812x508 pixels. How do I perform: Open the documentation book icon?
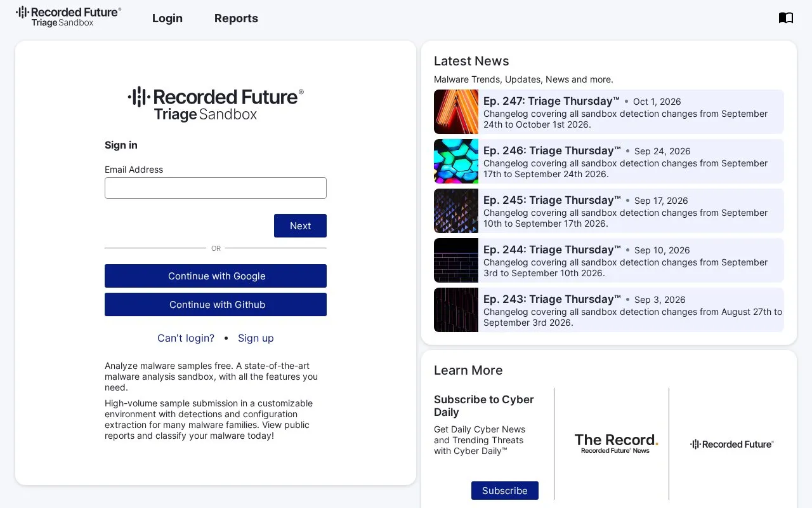tap(786, 18)
